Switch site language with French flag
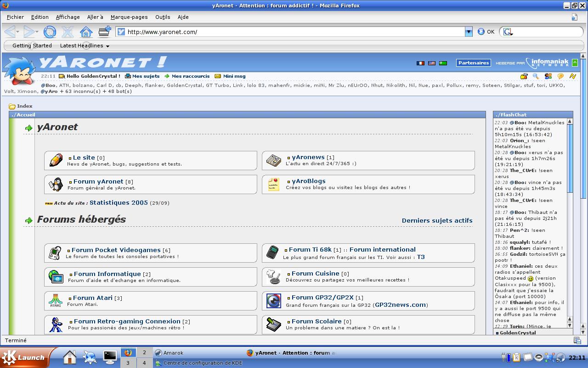This screenshot has height=368, width=588. (420, 63)
